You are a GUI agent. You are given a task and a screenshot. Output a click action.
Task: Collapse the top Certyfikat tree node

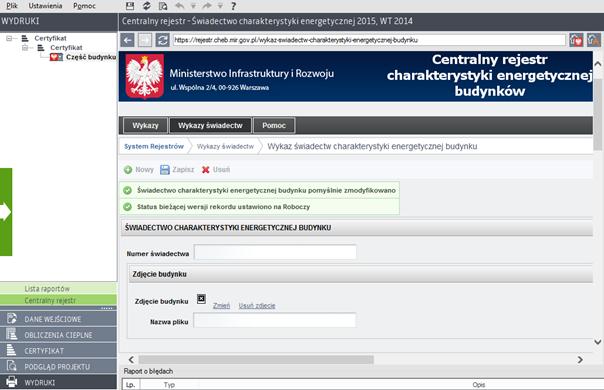[x=9, y=38]
